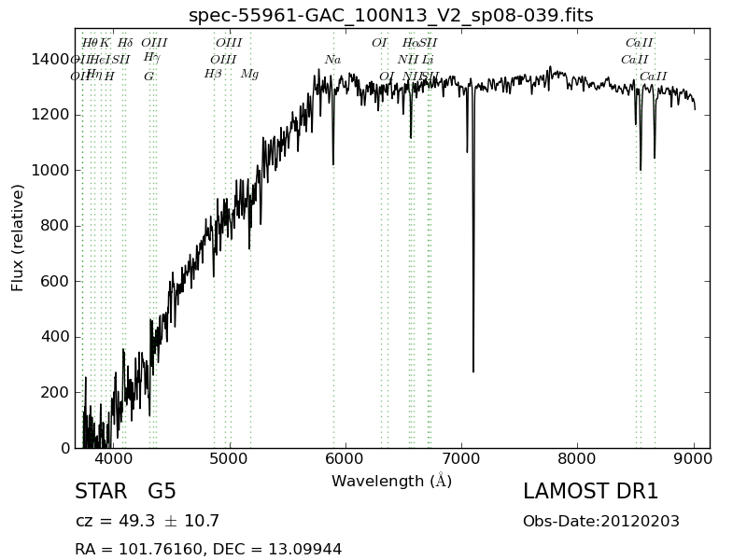The height and width of the screenshot is (560, 747).
Task: Click the 'Obs-Date:20120203' text
Action: [x=600, y=522]
